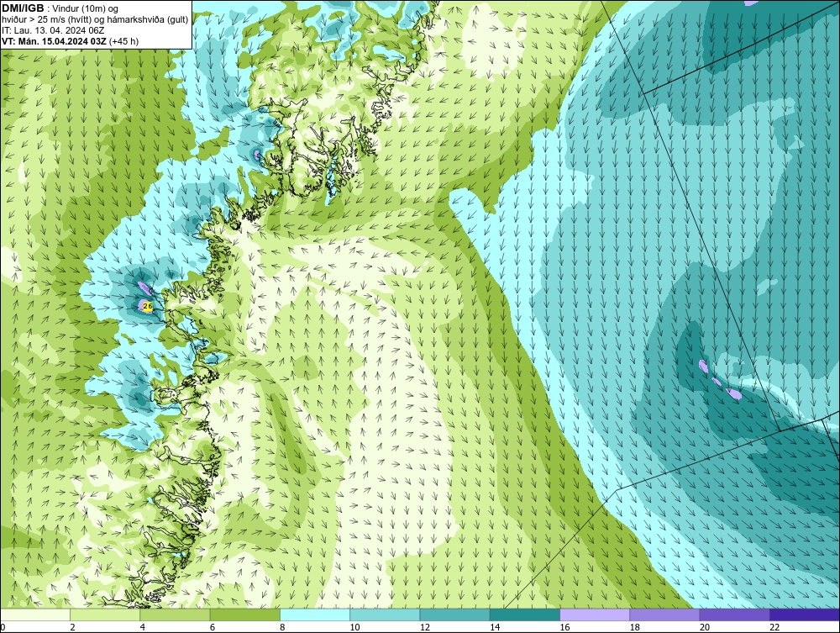
Task: Select the 8-10 m/s light cyan legend swatch
Action: pos(315,615)
